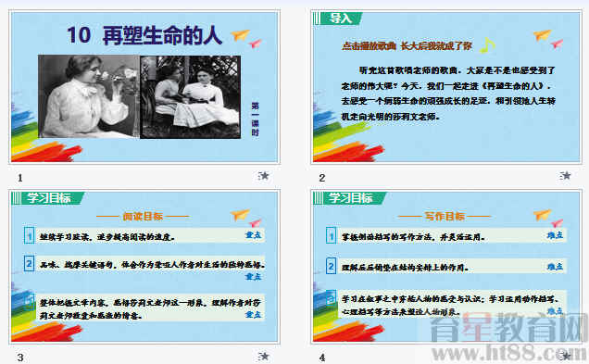Image resolution: width=589 pixels, height=364 pixels.
Task: Click the 学习目标 header on slide 4
Action: 350,198
